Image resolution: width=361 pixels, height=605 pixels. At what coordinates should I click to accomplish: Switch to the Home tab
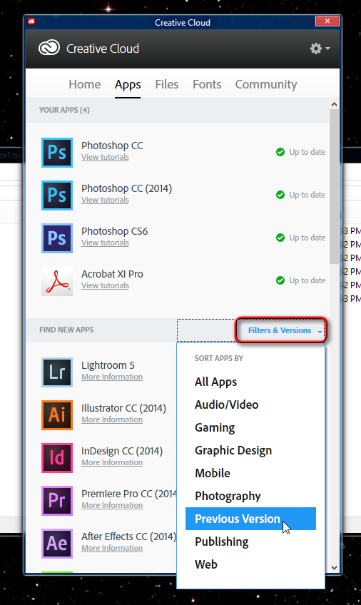(x=84, y=84)
